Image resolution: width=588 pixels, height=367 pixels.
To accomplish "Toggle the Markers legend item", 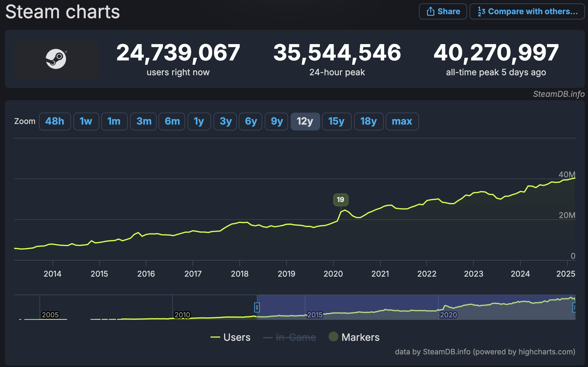I will pos(354,337).
